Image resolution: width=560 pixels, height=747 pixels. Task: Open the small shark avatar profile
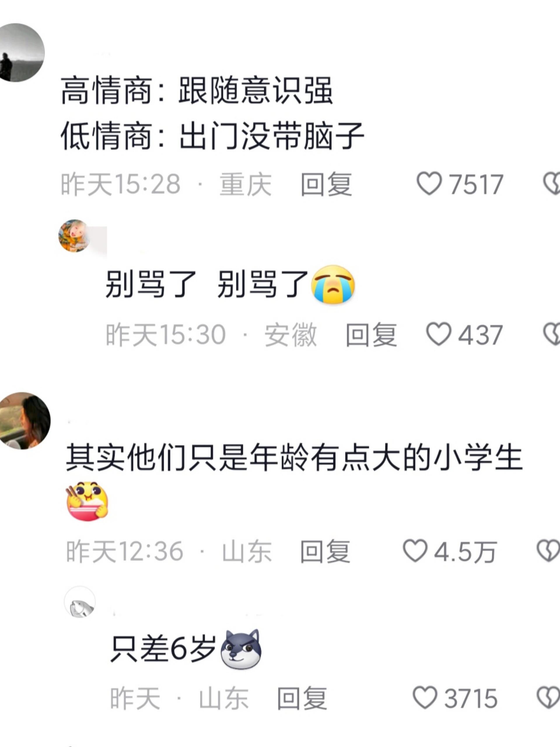[x=80, y=602]
